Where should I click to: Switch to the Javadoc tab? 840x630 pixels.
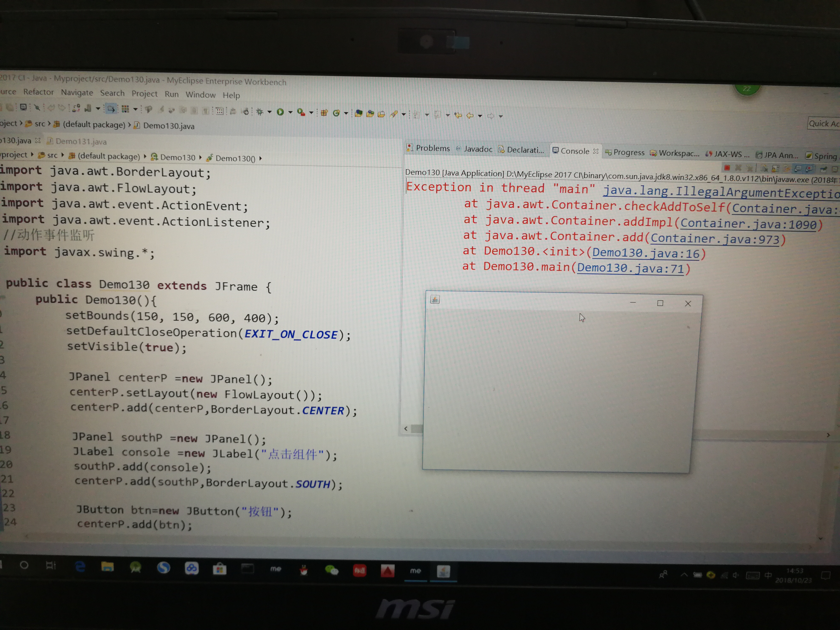click(474, 149)
